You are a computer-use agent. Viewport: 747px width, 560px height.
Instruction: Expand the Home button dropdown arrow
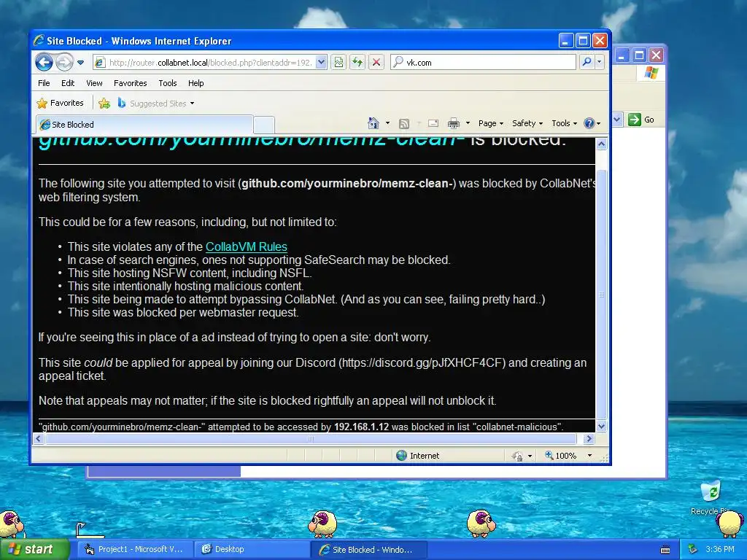387,123
